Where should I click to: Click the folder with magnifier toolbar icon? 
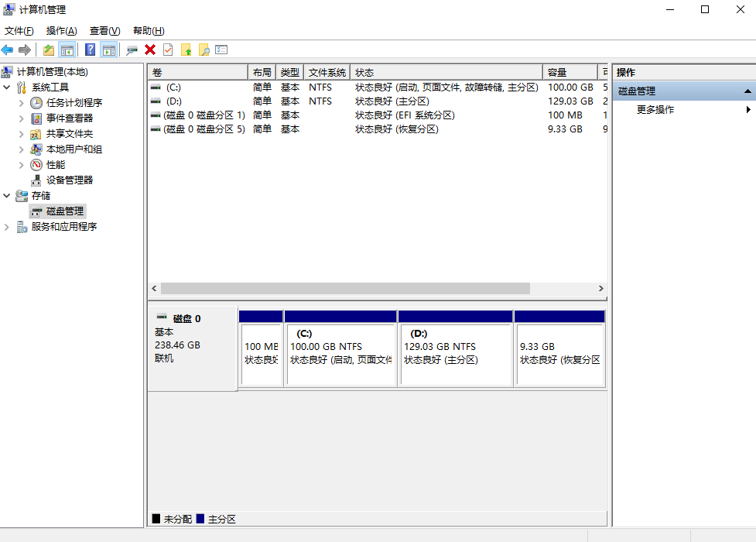[204, 50]
